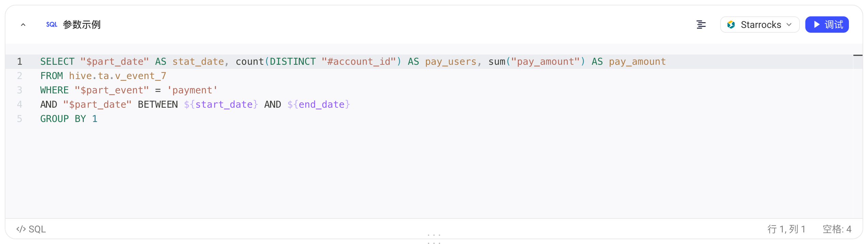The image size is (868, 244).
Task: Run the query with 调试 button
Action: click(827, 25)
